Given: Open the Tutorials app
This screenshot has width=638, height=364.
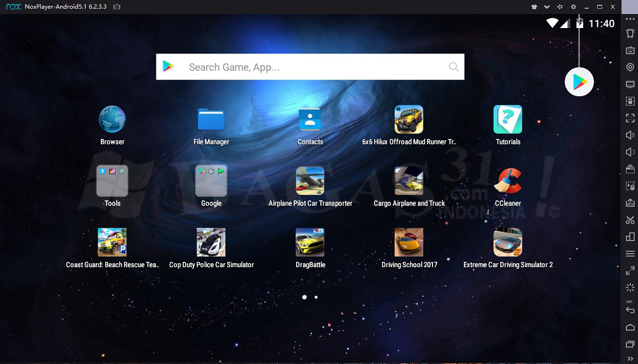Looking at the screenshot, I should [x=508, y=119].
